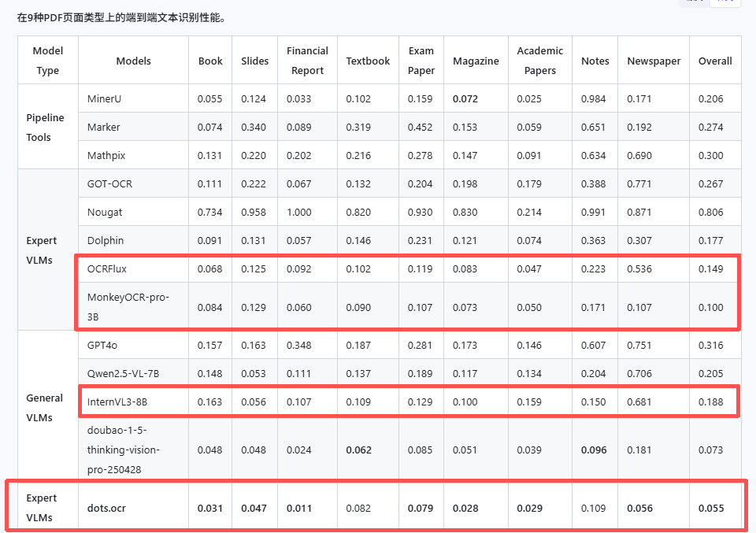756x533 pixels.
Task: Select MinerU's bold Magazine value 0.072
Action: [465, 98]
